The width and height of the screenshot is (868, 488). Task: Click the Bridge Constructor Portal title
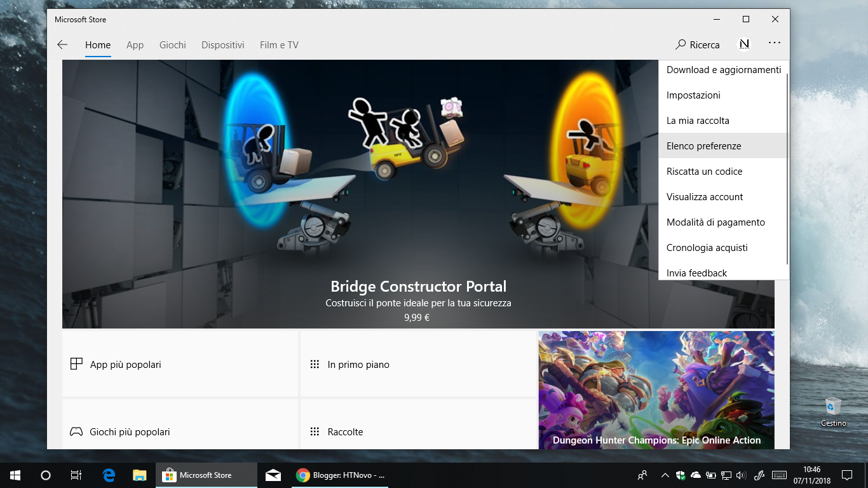pyautogui.click(x=418, y=286)
